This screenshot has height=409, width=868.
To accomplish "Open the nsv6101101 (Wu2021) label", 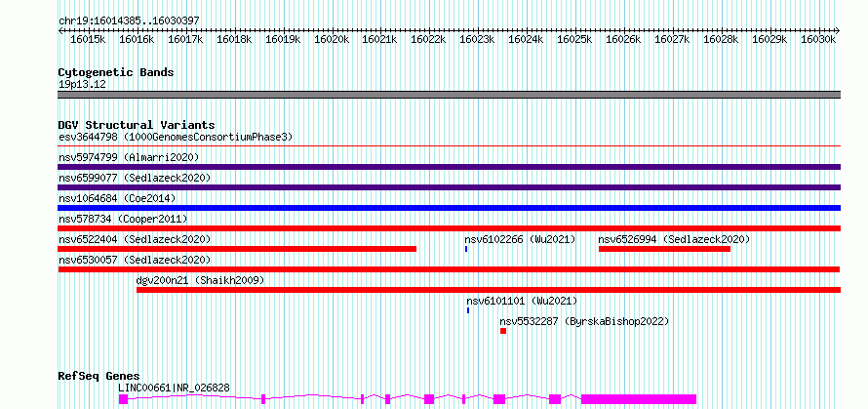I will tap(522, 301).
